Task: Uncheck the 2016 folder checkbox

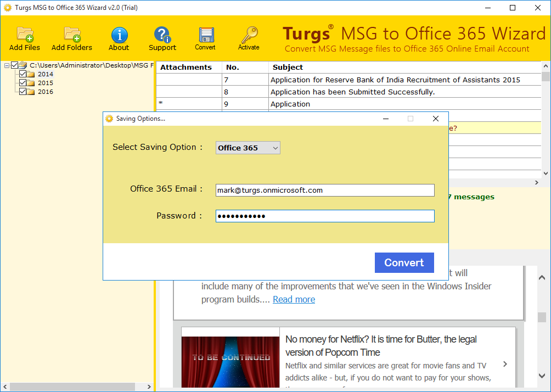Action: tap(23, 91)
